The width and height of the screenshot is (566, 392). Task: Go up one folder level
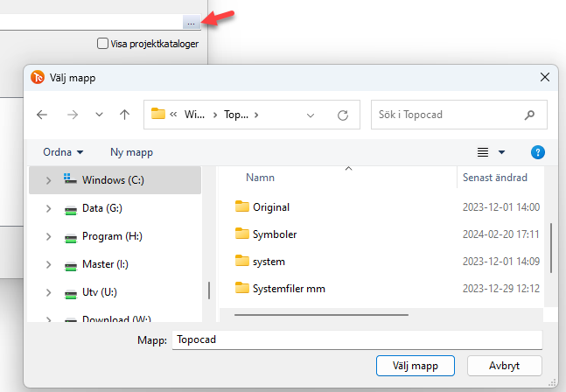[124, 115]
